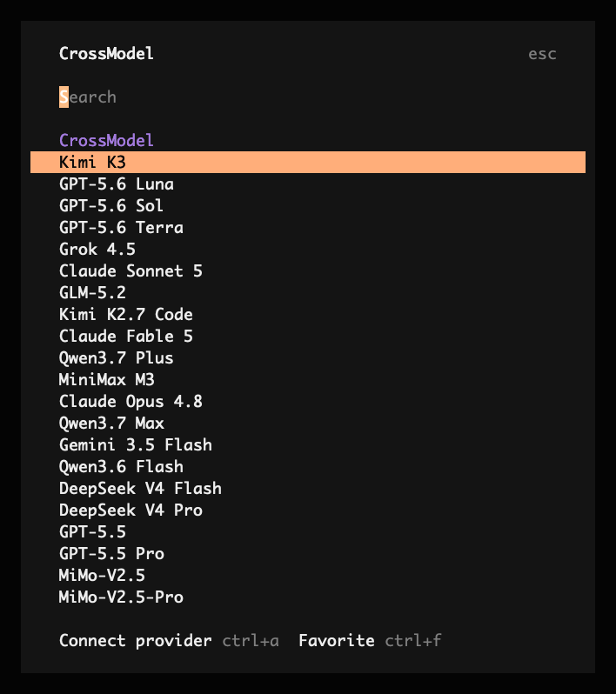The width and height of the screenshot is (616, 694).
Task: Click the Search input field
Action: [x=308, y=97]
